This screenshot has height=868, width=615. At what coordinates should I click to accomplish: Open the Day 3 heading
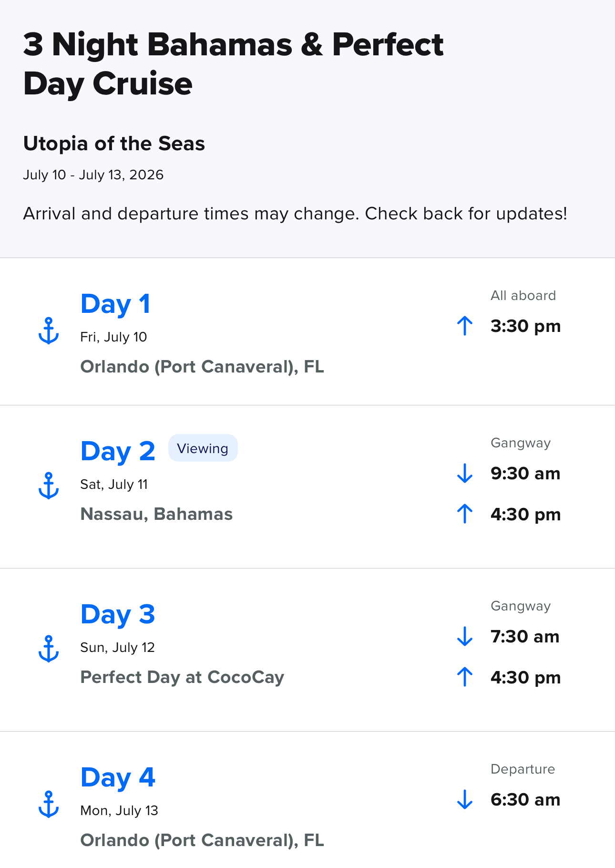[118, 615]
